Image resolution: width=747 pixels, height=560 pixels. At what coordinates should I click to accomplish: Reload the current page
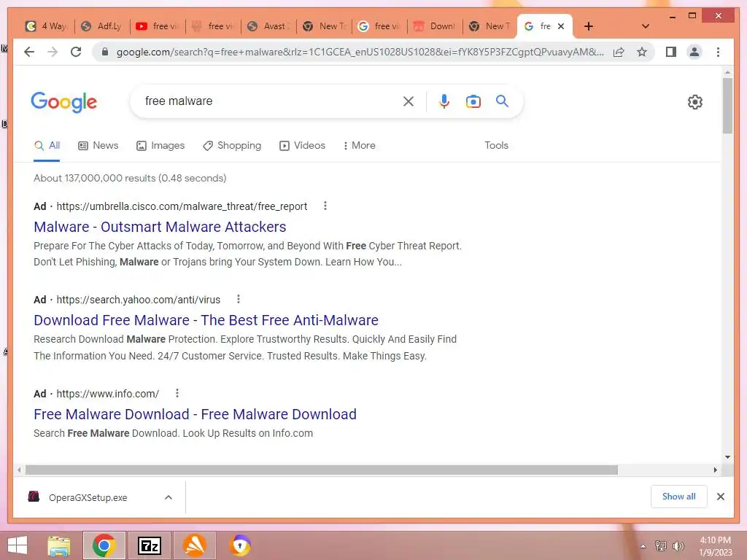[x=76, y=52]
